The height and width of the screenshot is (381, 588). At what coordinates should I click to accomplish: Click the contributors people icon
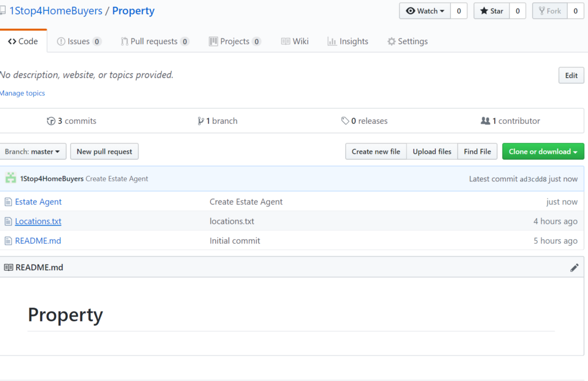click(x=485, y=120)
